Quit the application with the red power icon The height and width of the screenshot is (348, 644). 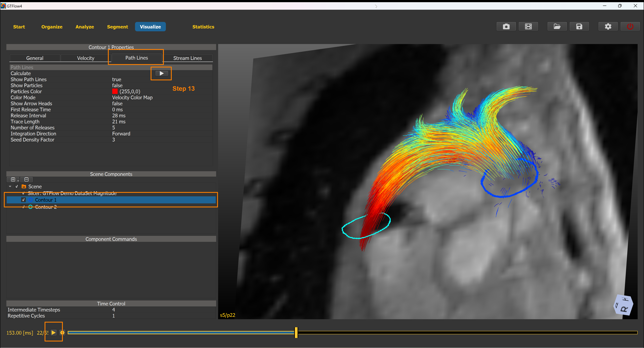coord(630,26)
